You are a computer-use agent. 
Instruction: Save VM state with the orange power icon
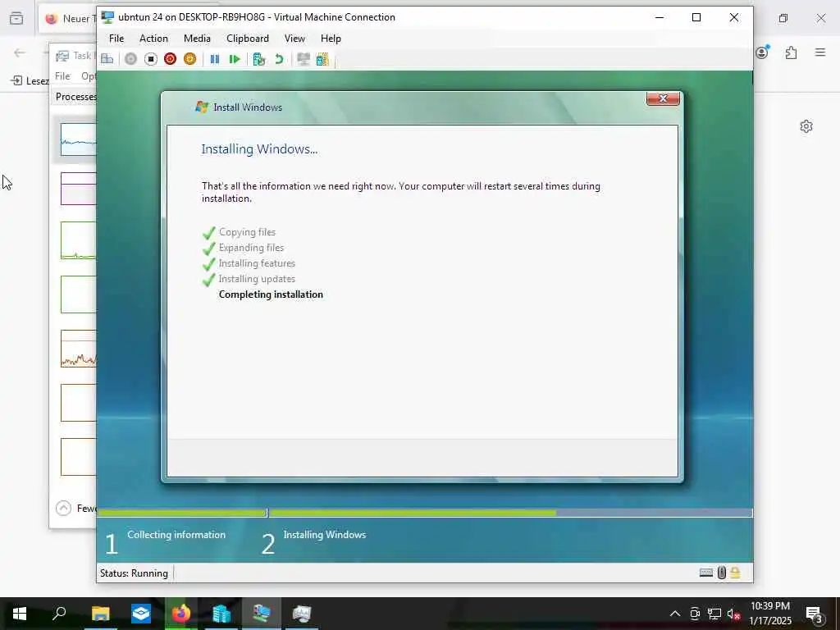(x=189, y=59)
